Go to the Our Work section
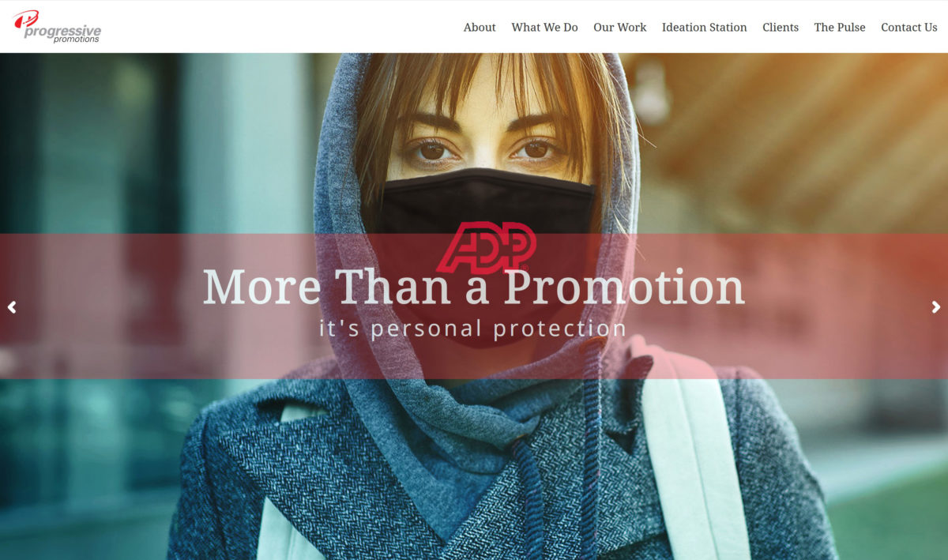Screen dimensions: 948x560 point(619,27)
